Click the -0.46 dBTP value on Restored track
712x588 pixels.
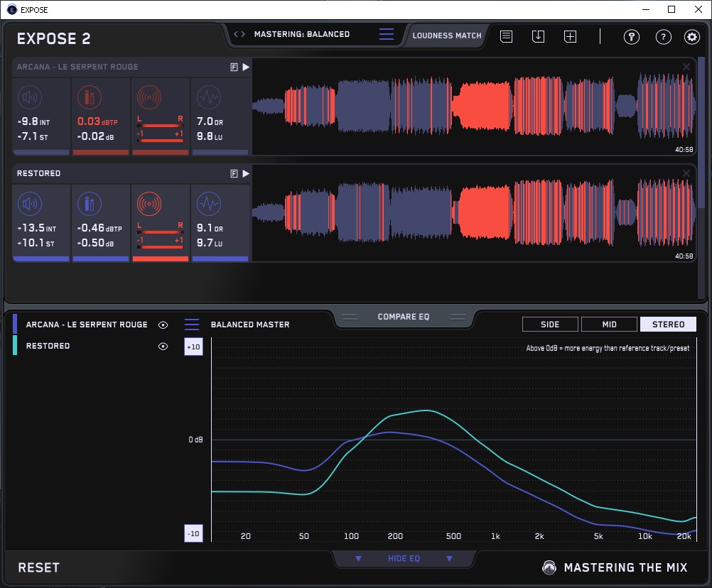(99, 228)
